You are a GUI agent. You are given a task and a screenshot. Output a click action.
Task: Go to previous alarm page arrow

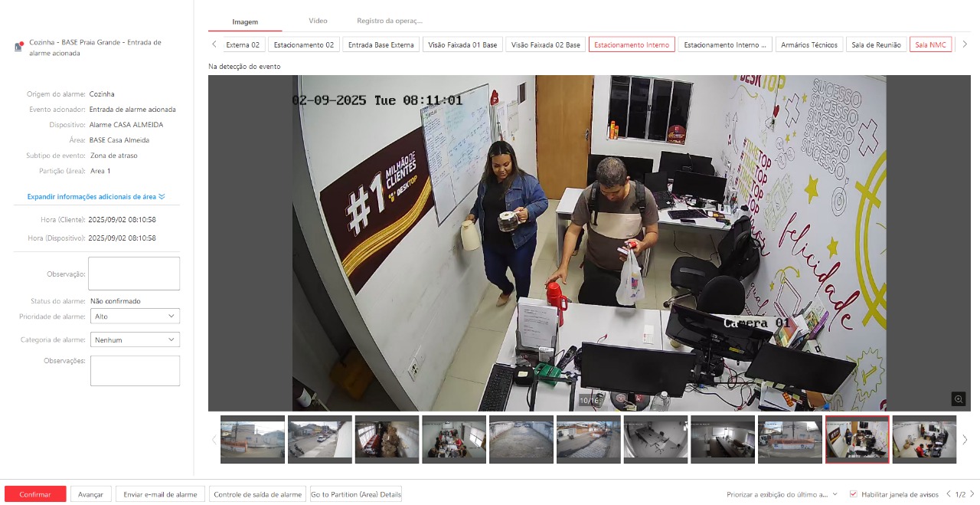tap(949, 494)
